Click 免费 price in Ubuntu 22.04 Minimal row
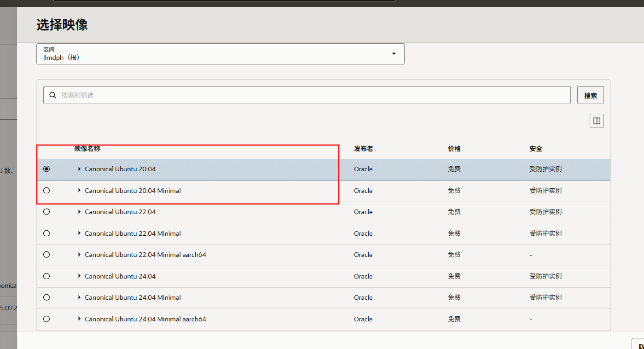This screenshot has height=349, width=644. pos(454,233)
